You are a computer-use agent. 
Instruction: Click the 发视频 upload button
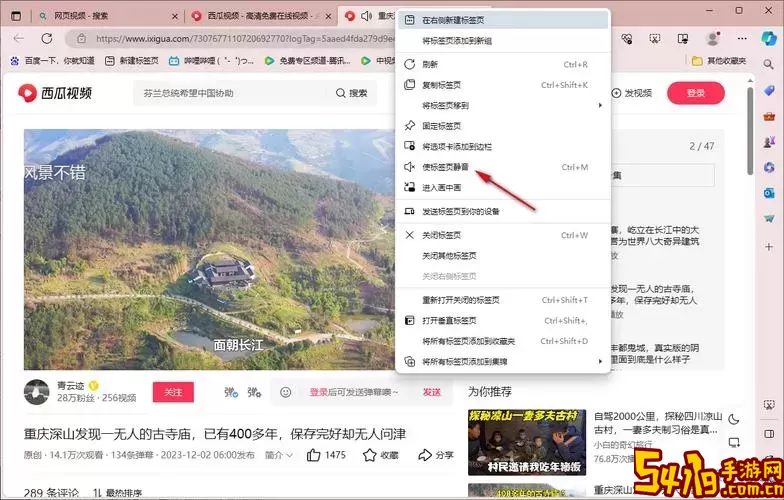pyautogui.click(x=632, y=93)
